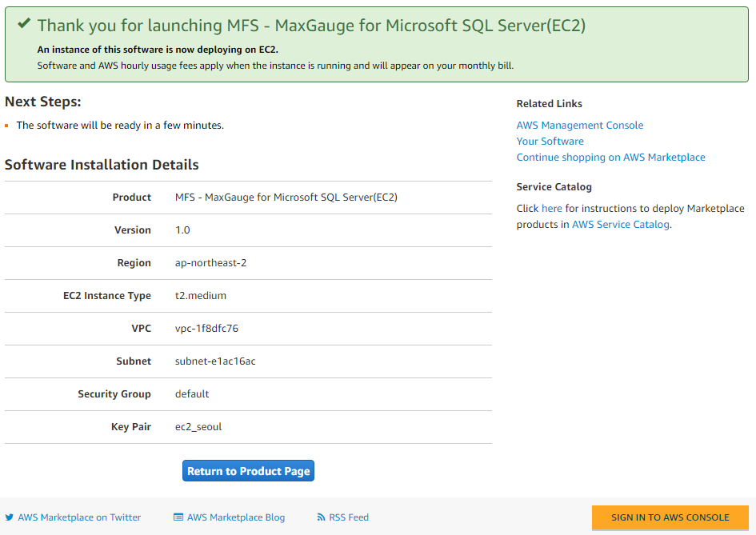Click the 'Related Links' heading

point(549,104)
